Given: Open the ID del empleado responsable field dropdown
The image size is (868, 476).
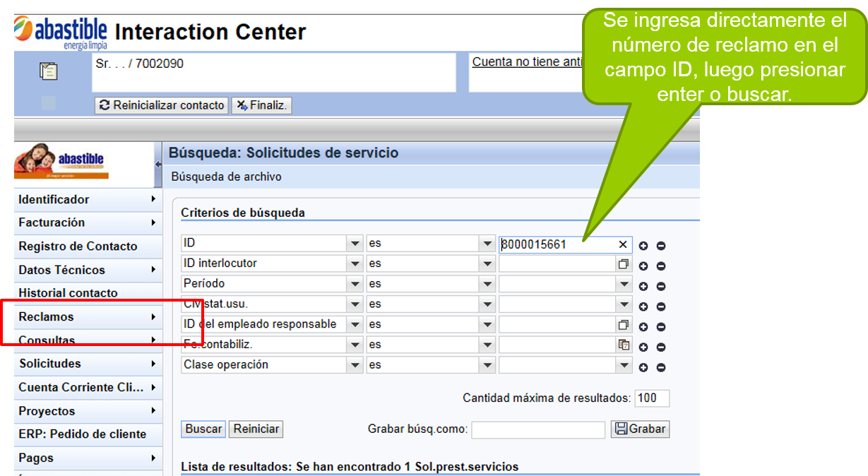Looking at the screenshot, I should click(x=355, y=325).
